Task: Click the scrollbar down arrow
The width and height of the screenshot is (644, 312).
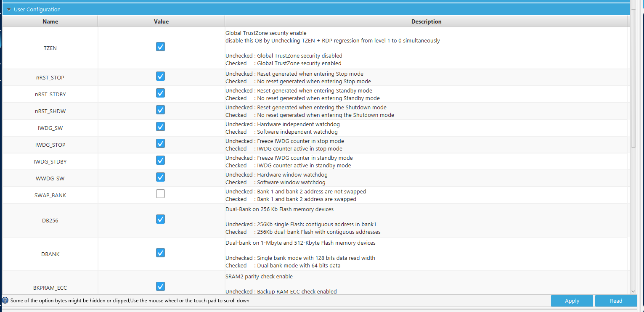Action: [x=633, y=291]
